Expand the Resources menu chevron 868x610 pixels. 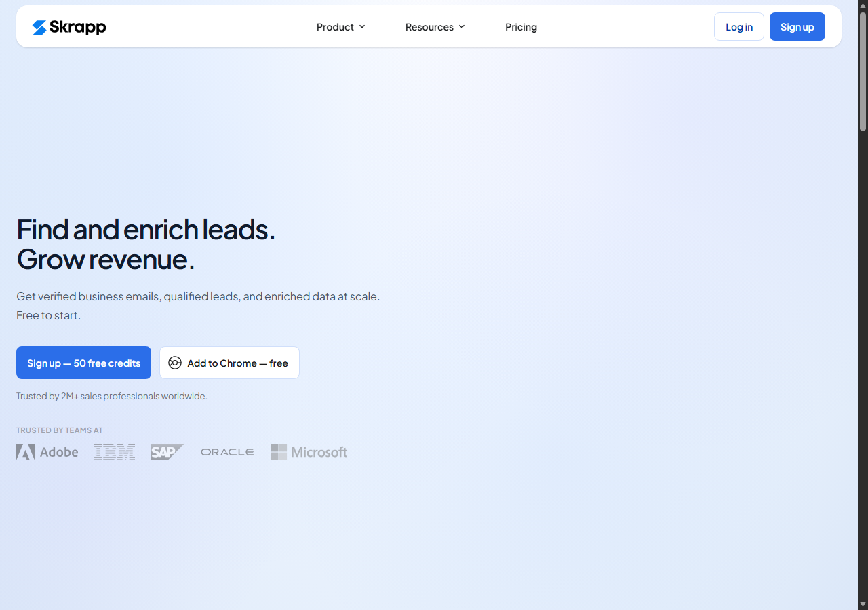click(x=462, y=26)
